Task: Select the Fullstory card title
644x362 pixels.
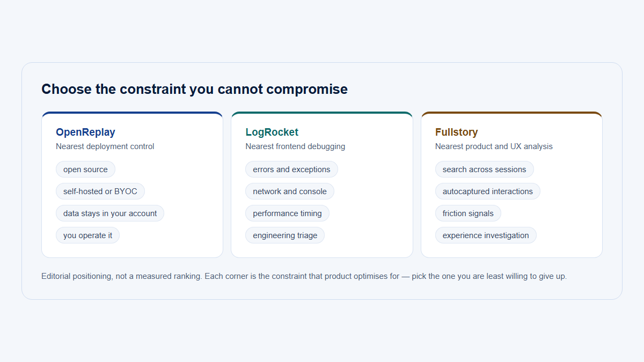Action: (x=456, y=132)
